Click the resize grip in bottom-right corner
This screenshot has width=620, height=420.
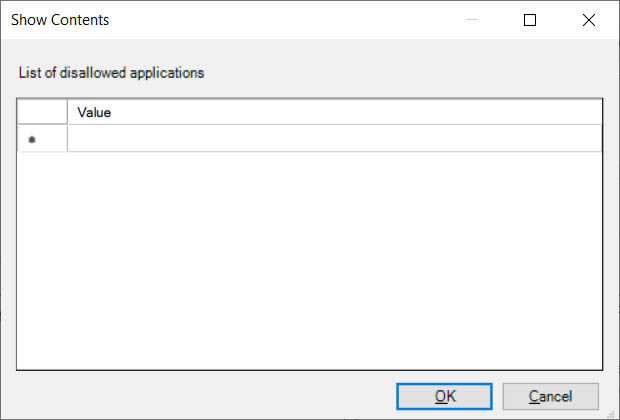612,412
